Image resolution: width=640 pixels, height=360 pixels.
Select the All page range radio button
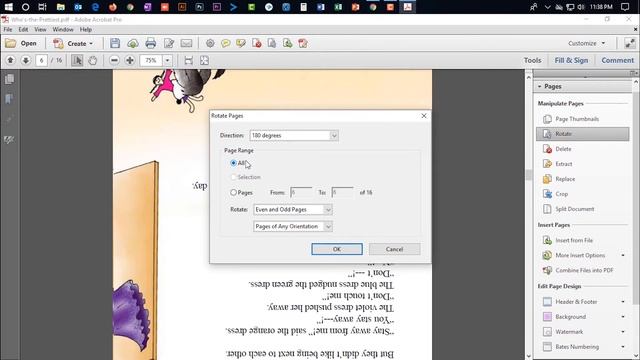coord(233,163)
